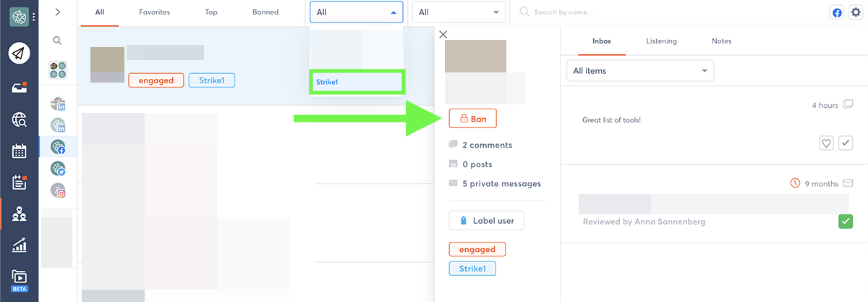Open the publishing calendar icon
Screen dimensions: 868x302
19,151
